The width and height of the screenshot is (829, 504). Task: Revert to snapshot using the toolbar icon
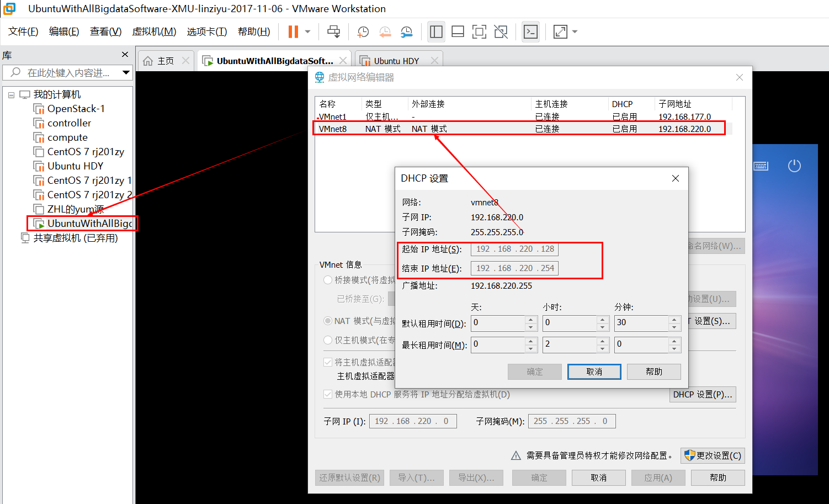[x=385, y=31]
